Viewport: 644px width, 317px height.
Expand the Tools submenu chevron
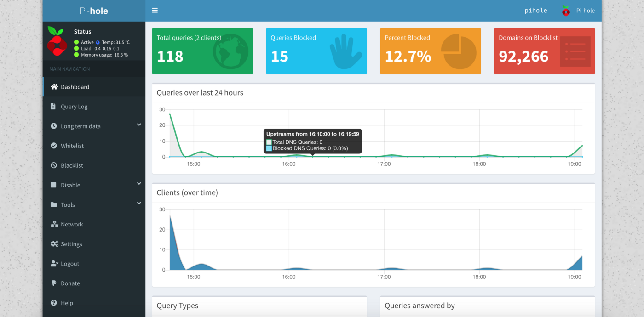pos(139,204)
